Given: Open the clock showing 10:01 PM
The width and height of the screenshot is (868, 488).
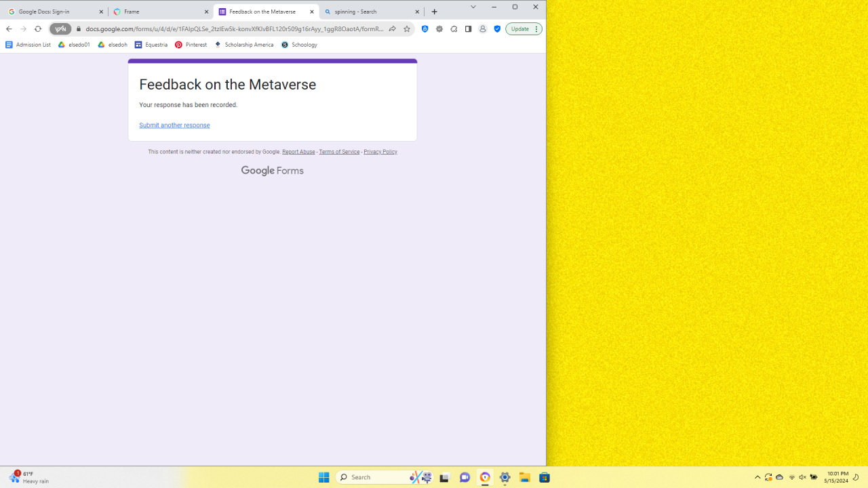Looking at the screenshot, I should point(836,477).
